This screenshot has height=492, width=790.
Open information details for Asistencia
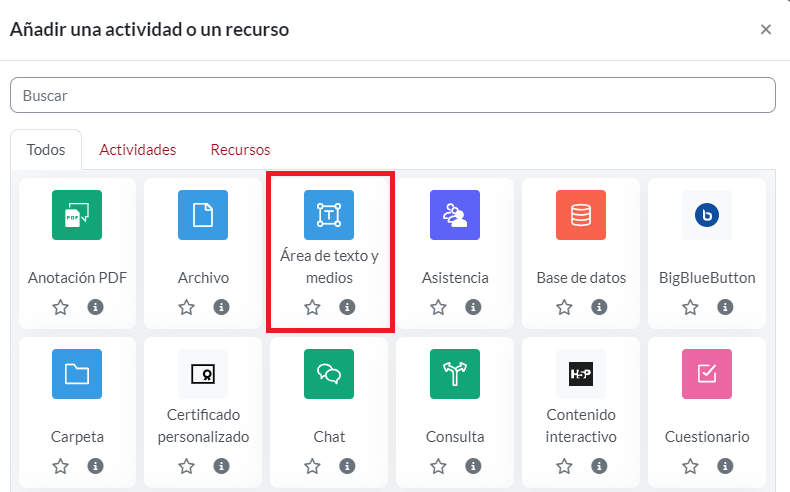click(x=473, y=307)
